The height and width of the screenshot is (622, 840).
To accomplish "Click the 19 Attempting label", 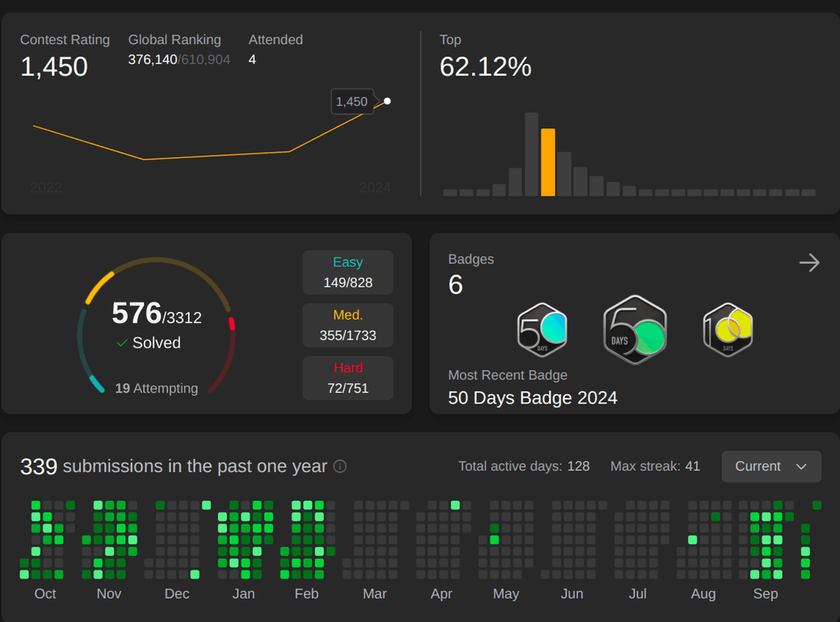I will coord(156,389).
